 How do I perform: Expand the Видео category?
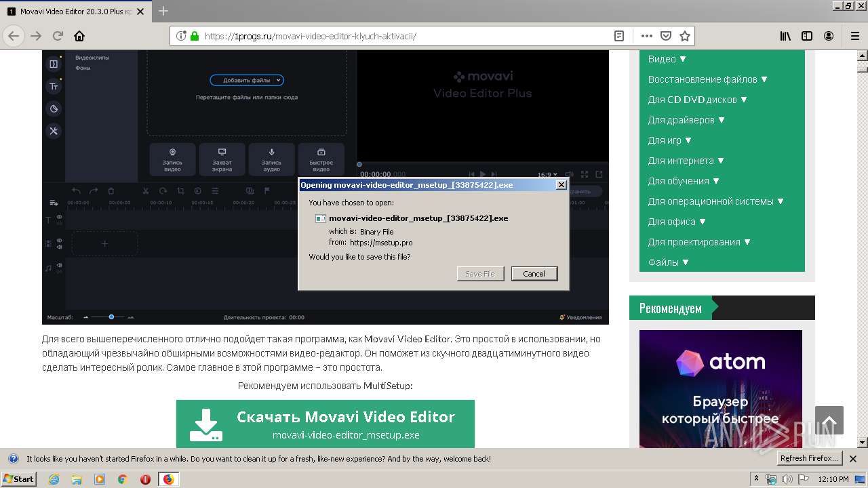667,59
